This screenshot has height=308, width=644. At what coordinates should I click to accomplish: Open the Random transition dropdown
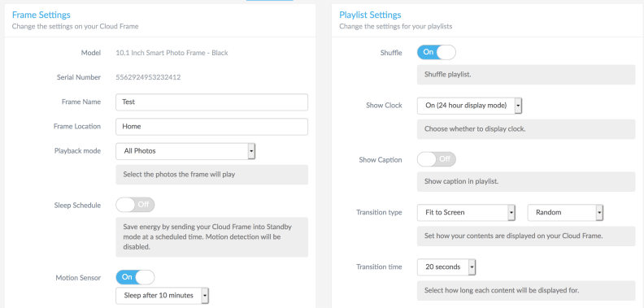pyautogui.click(x=565, y=212)
